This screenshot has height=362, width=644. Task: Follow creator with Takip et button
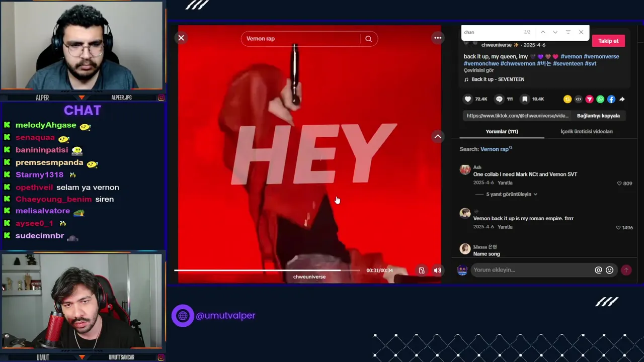click(608, 41)
